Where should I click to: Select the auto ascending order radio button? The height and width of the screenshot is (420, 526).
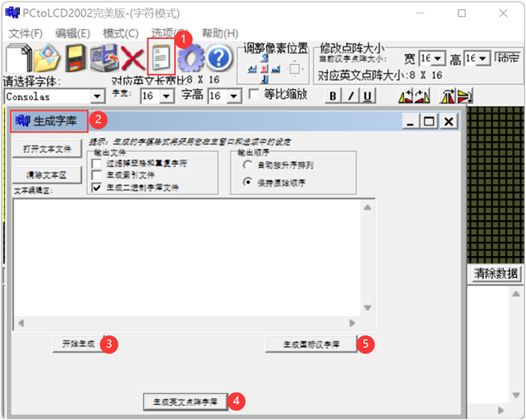coord(247,165)
